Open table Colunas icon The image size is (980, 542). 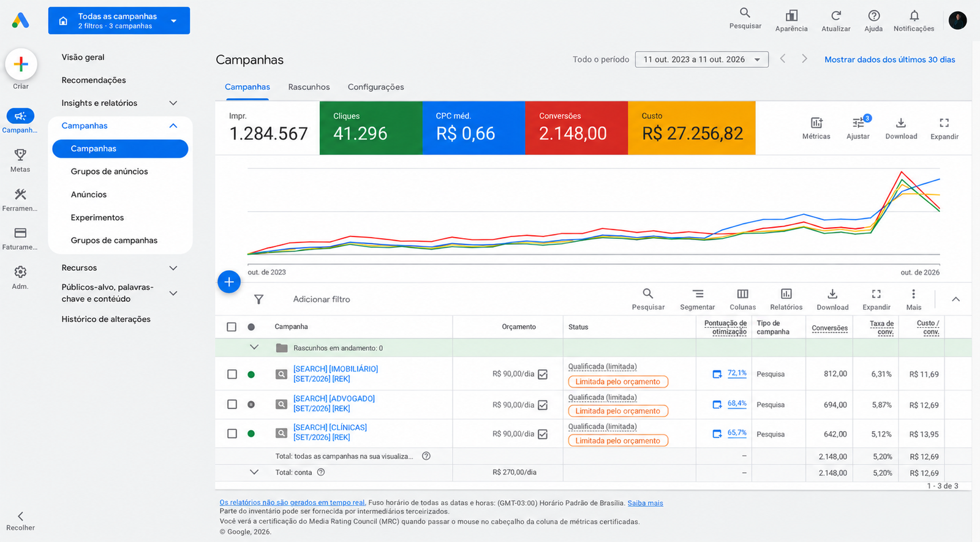pyautogui.click(x=742, y=294)
